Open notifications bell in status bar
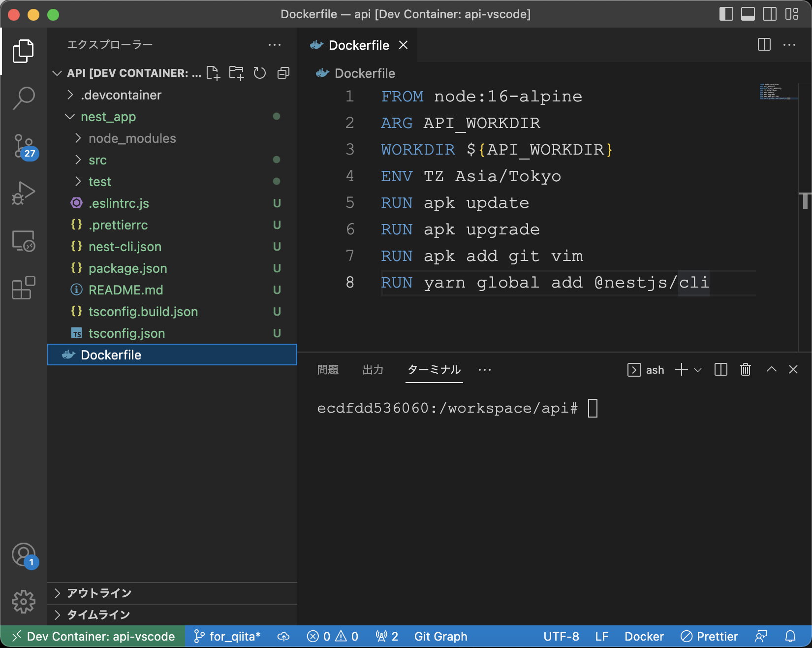The width and height of the screenshot is (812, 648). (x=790, y=636)
